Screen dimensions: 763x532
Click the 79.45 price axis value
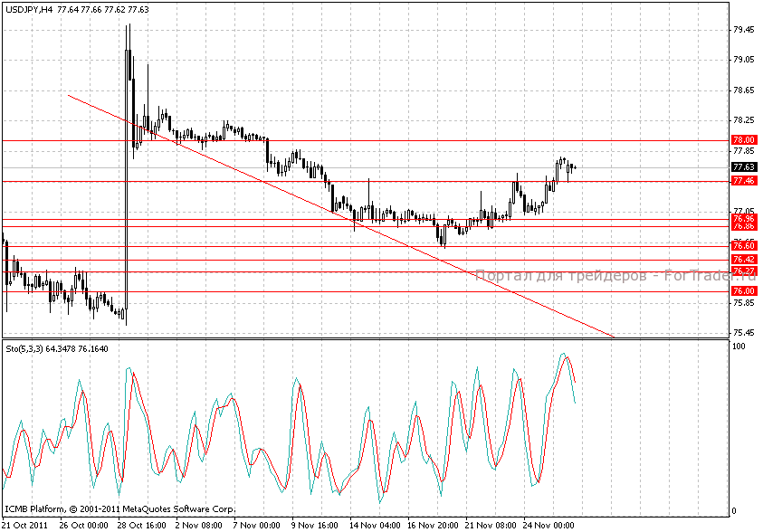point(743,30)
